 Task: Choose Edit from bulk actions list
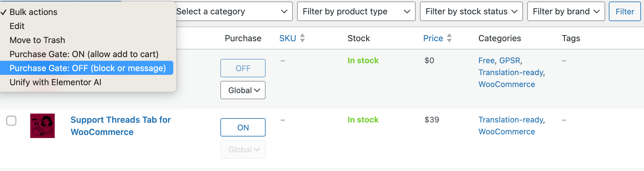click(x=17, y=26)
